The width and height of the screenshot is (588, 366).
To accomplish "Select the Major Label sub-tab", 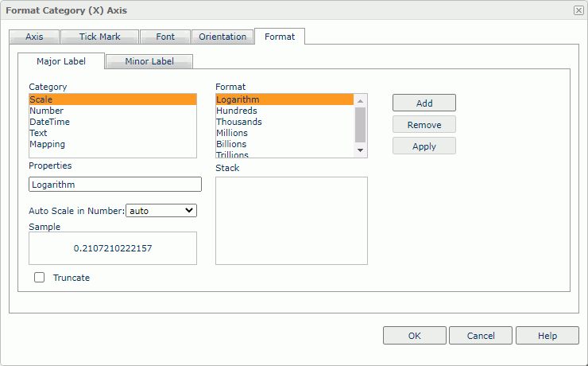I will click(x=61, y=61).
